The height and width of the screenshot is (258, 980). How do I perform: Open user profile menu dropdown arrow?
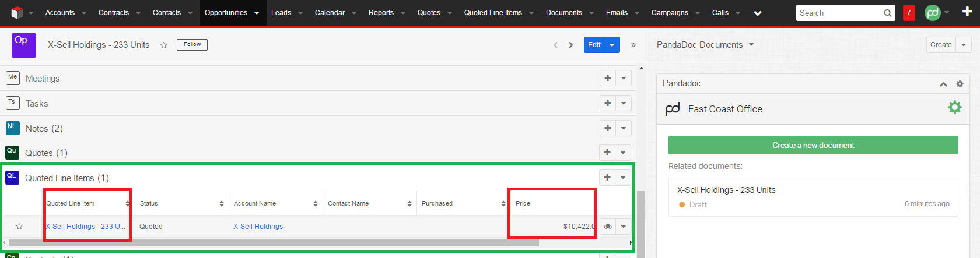947,13
